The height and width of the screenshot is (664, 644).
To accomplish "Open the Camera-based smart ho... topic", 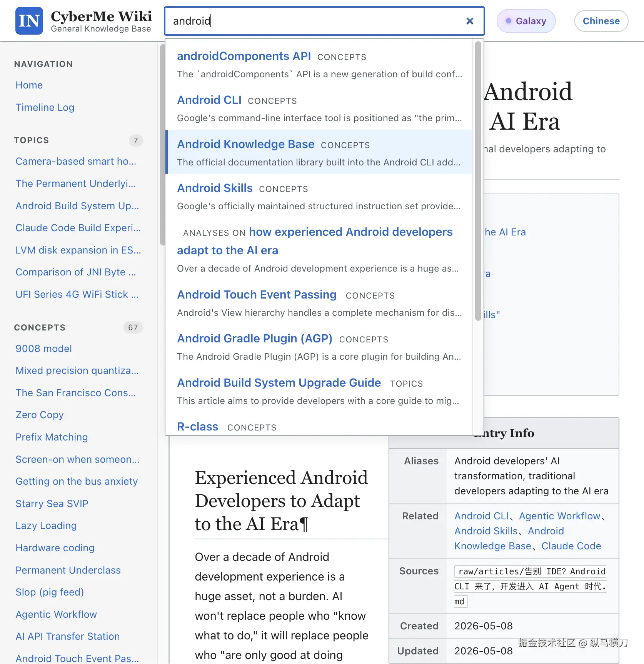I will pyautogui.click(x=76, y=161).
